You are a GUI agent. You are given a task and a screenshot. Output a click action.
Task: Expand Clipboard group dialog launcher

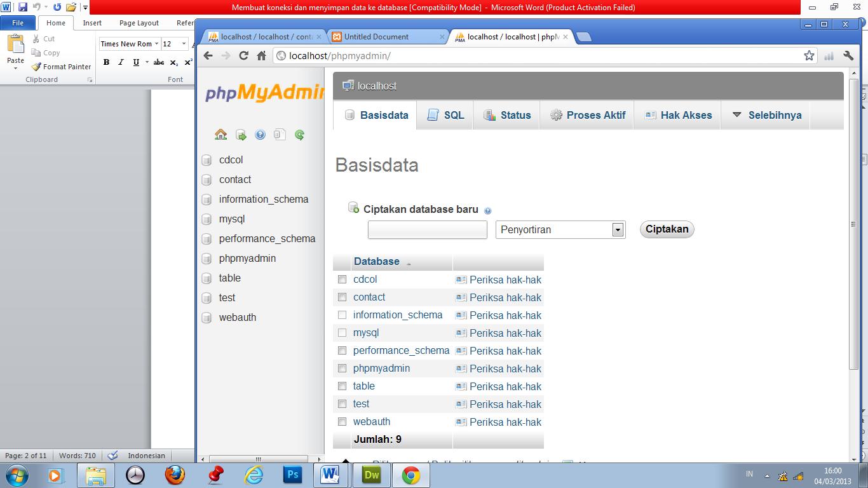click(90, 80)
